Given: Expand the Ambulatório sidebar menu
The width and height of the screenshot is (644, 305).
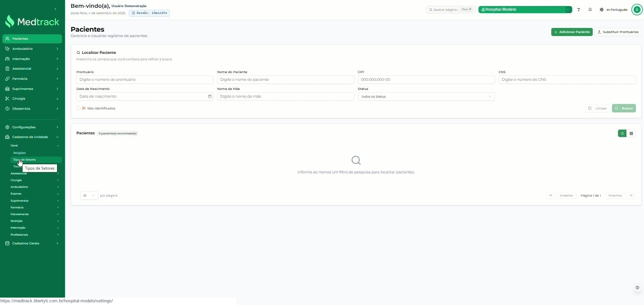Looking at the screenshot, I should [x=32, y=49].
